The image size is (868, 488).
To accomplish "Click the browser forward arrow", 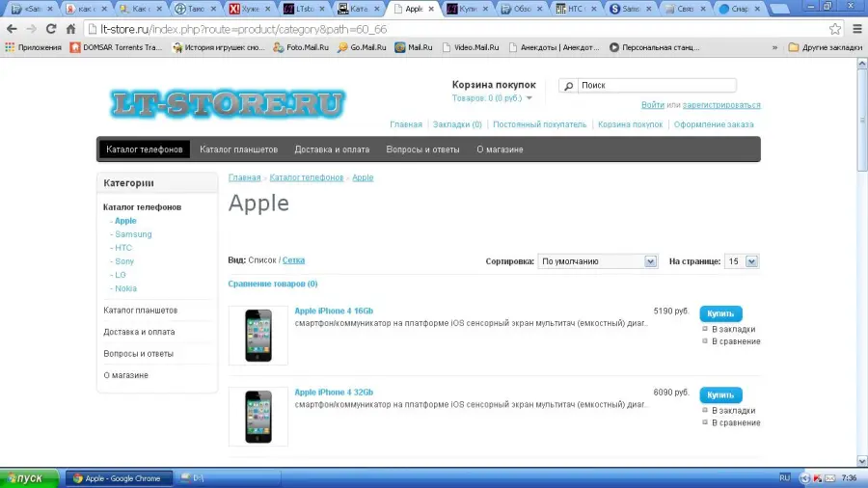I will click(x=32, y=29).
